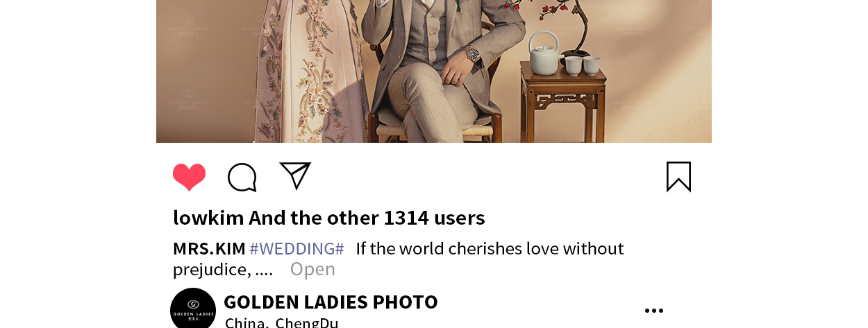
Task: Save the post with the bookmark icon
Action: tap(678, 177)
